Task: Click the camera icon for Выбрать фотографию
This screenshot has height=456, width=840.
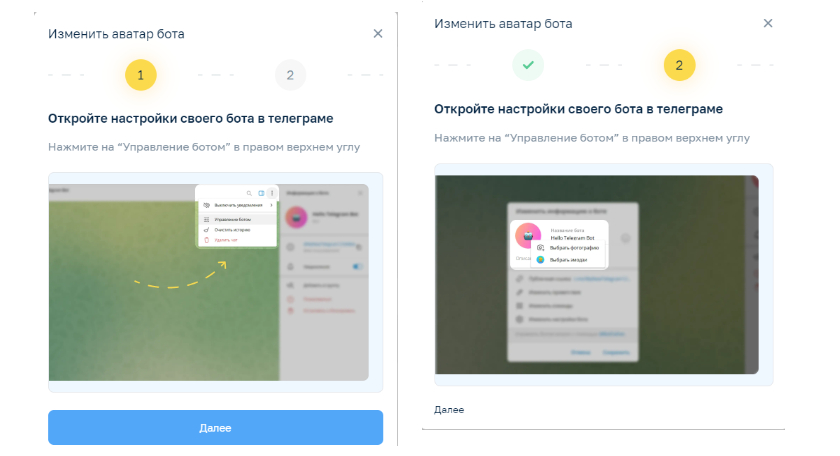Action: click(541, 248)
